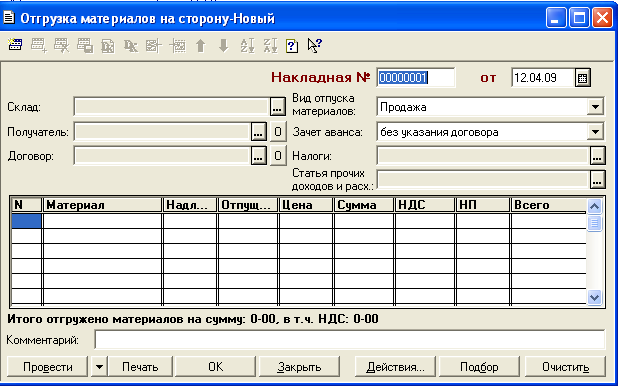618x386 pixels.
Task: Click the Накладная № input field
Action: [x=415, y=78]
